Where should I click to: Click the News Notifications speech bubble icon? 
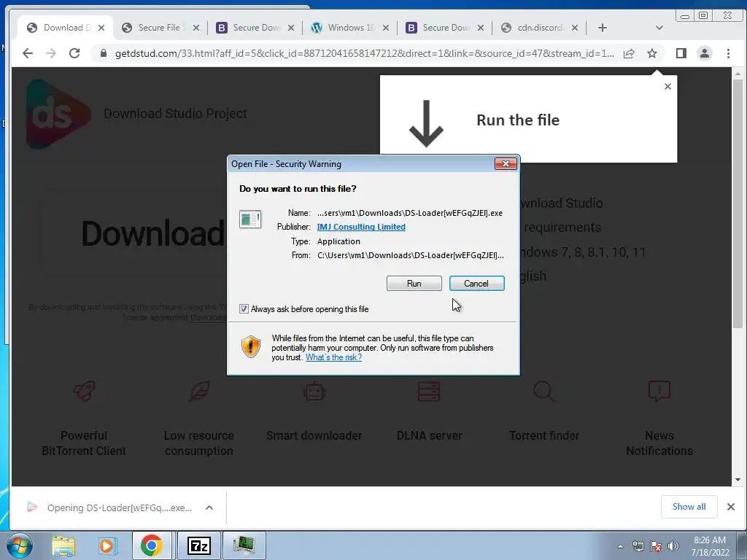click(659, 392)
